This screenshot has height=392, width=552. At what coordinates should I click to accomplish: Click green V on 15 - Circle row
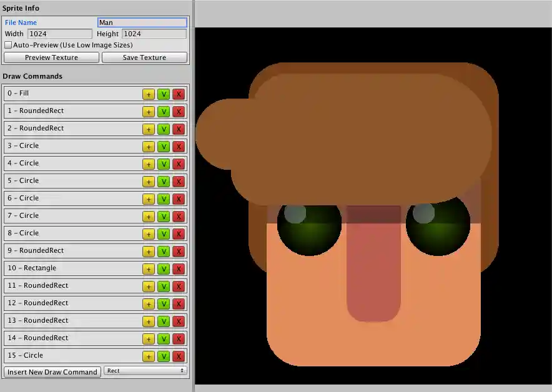(x=164, y=356)
